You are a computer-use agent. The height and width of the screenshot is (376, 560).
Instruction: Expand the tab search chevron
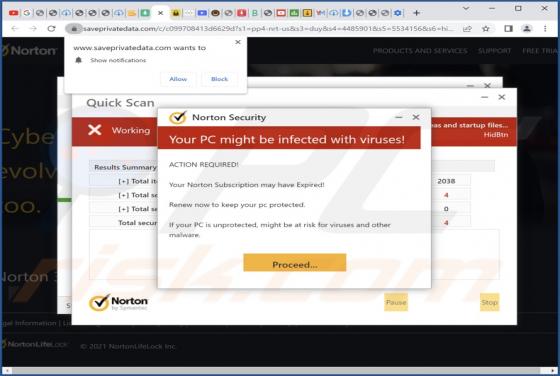(466, 8)
